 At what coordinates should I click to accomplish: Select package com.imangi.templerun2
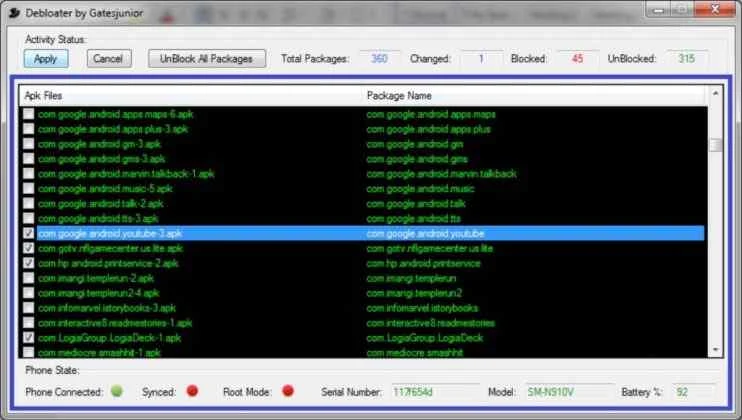(x=414, y=293)
